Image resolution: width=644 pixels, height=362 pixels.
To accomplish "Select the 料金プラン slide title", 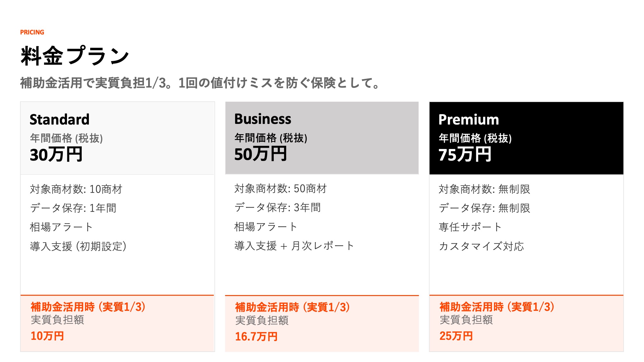I will [x=75, y=56].
